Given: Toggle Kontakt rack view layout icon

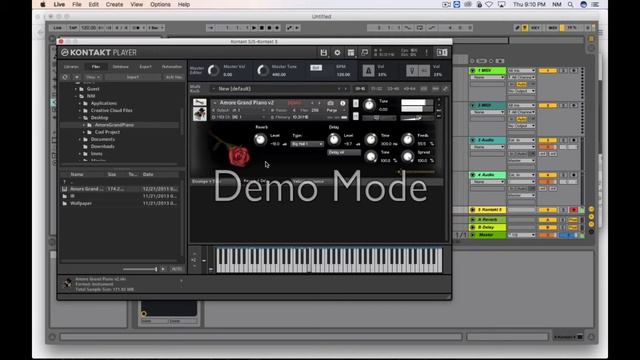Looking at the screenshot, I should point(351,53).
